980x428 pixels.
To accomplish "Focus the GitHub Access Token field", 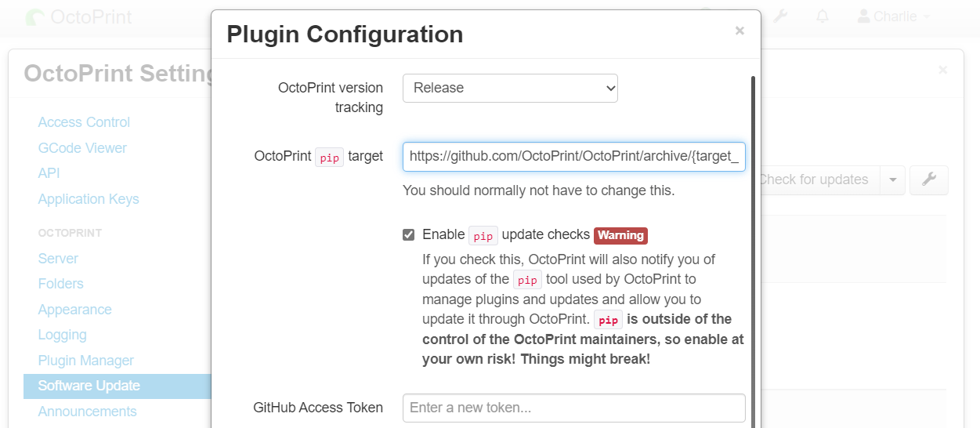I will coord(574,408).
